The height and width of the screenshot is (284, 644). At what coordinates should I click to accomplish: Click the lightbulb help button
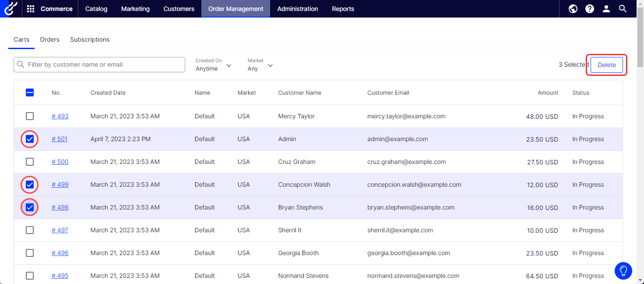coord(623,270)
